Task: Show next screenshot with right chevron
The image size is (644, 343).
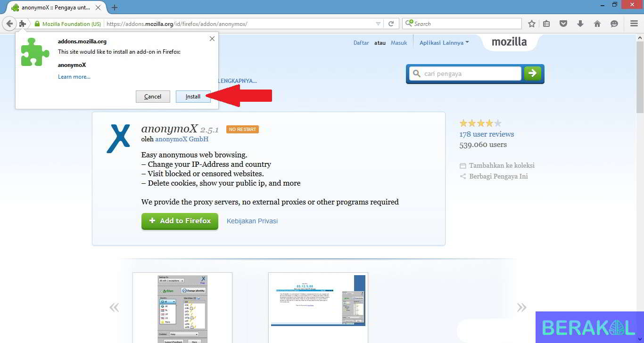Action: pyautogui.click(x=521, y=308)
